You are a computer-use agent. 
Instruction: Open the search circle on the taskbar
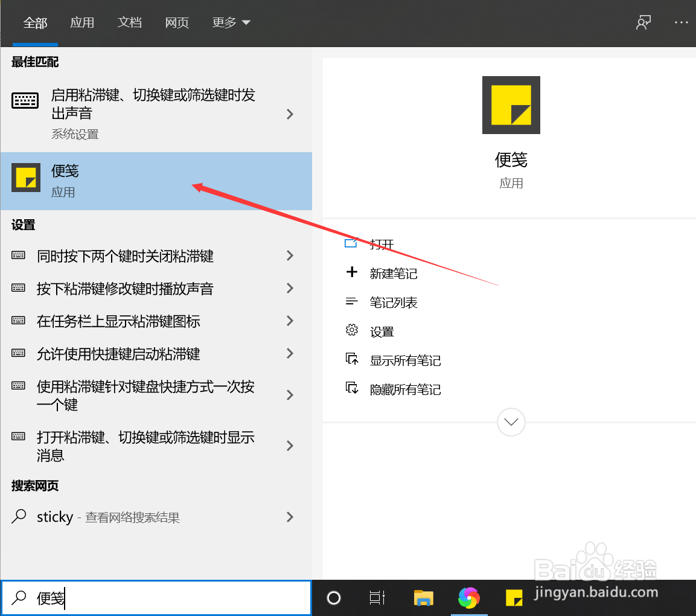click(x=333, y=598)
